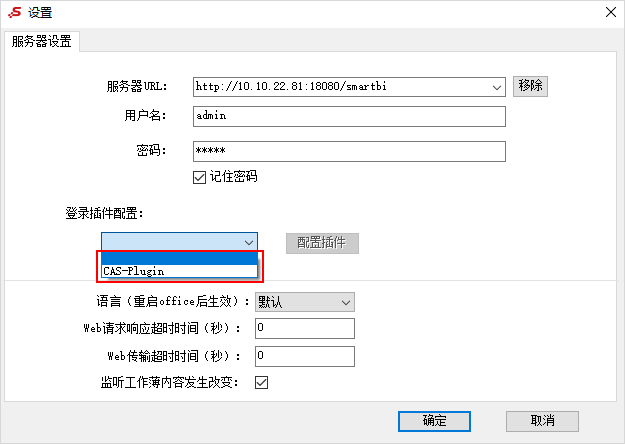
Task: Click the 记住密码 label text
Action: click(x=234, y=177)
